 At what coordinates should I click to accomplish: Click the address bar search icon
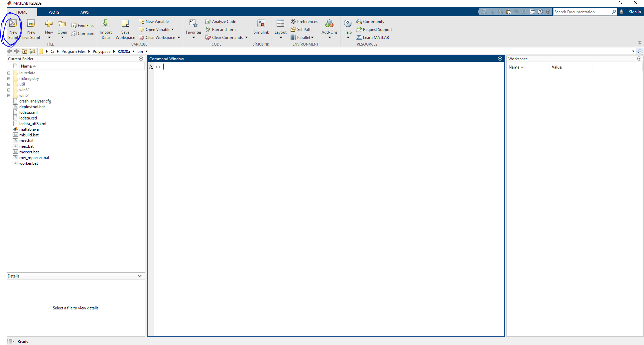(639, 51)
